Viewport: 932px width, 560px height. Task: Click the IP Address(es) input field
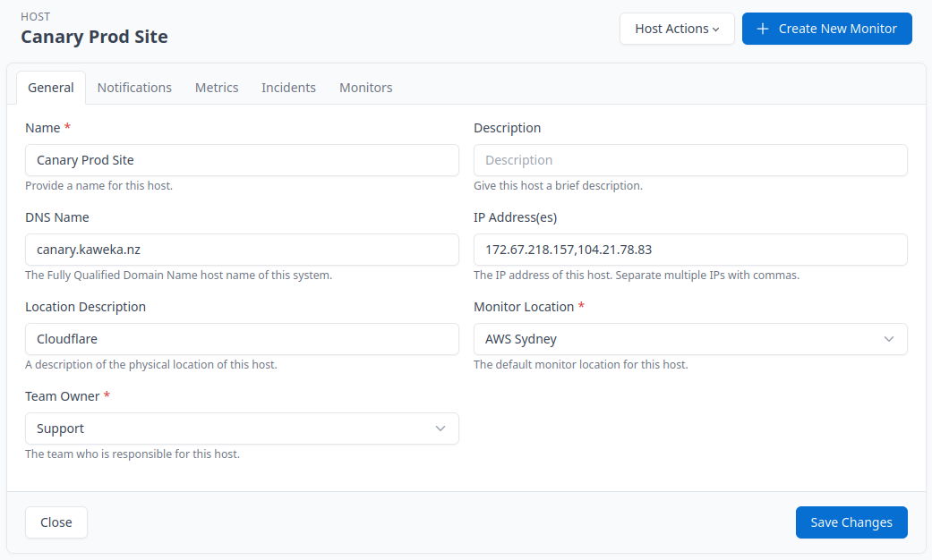[689, 250]
